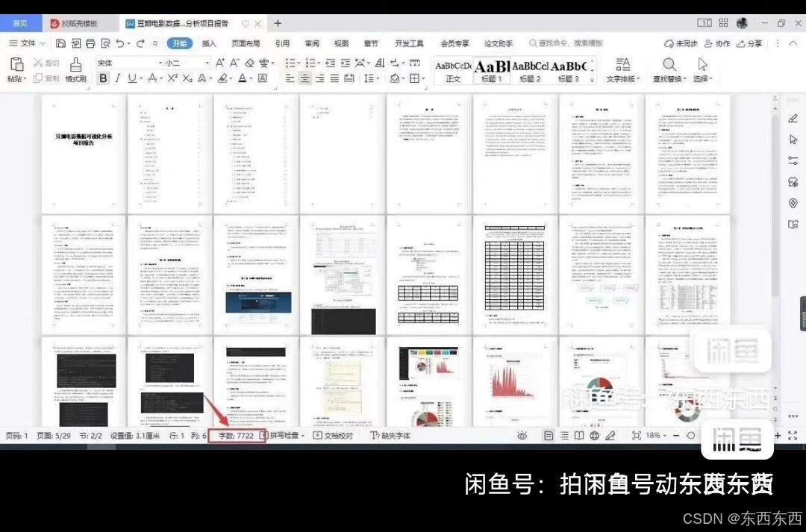Justify paragraph text

point(334,78)
